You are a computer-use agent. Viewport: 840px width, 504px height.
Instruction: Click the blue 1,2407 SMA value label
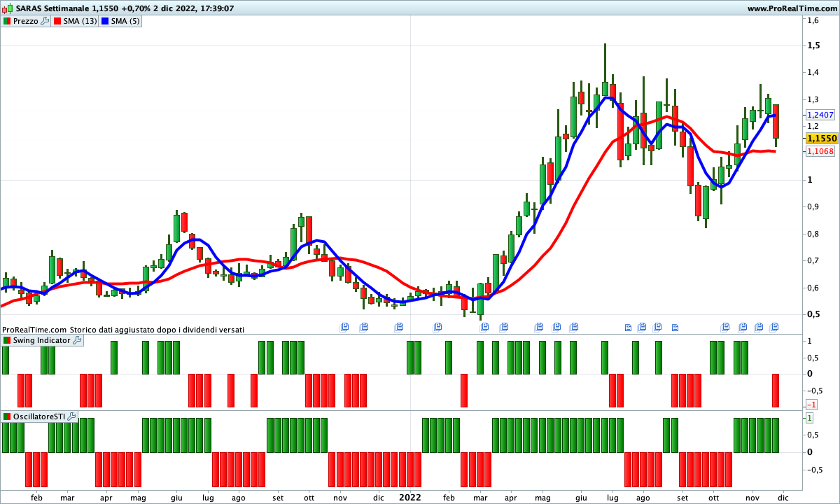(820, 114)
